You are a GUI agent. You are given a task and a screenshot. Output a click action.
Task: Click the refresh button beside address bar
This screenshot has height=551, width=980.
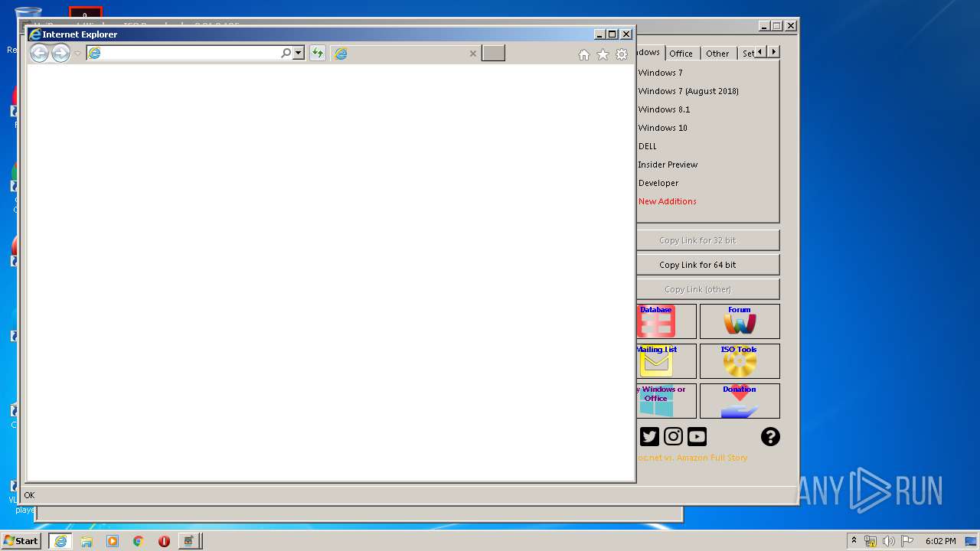[317, 53]
